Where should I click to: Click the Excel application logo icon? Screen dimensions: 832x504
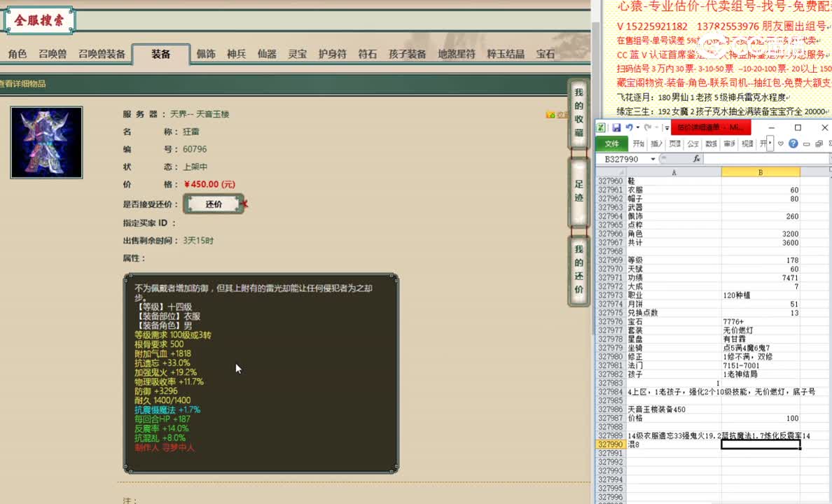[601, 127]
